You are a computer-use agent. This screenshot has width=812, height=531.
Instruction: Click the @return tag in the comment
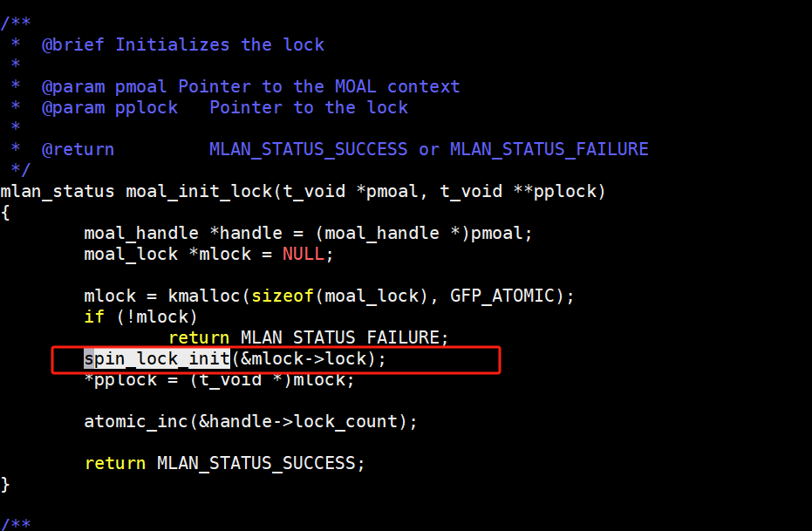tap(78, 149)
